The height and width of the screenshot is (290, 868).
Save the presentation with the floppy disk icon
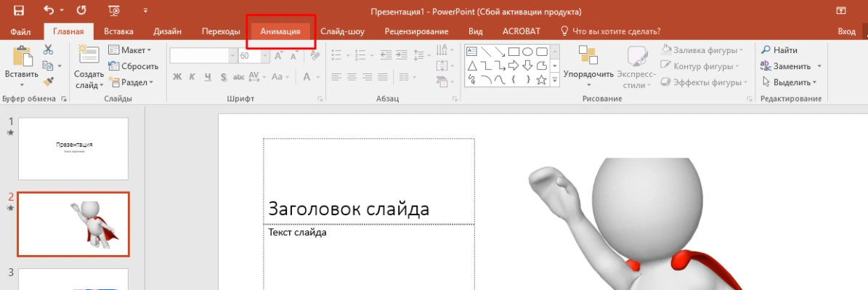pos(18,10)
